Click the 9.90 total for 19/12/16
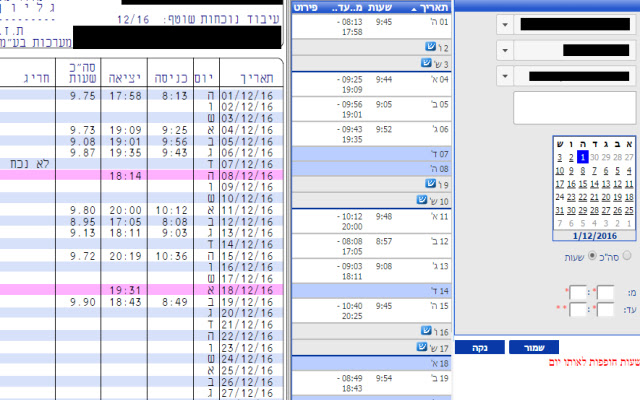The width and height of the screenshot is (640, 400). (83, 302)
